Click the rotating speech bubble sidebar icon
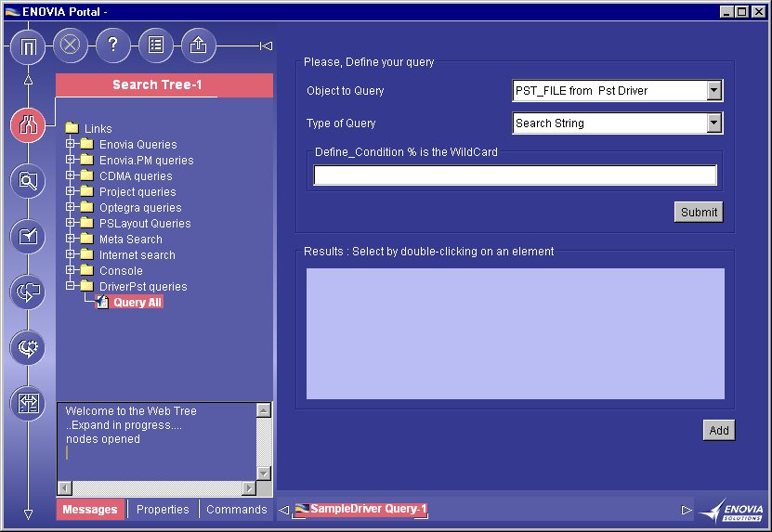772x532 pixels. (x=28, y=292)
